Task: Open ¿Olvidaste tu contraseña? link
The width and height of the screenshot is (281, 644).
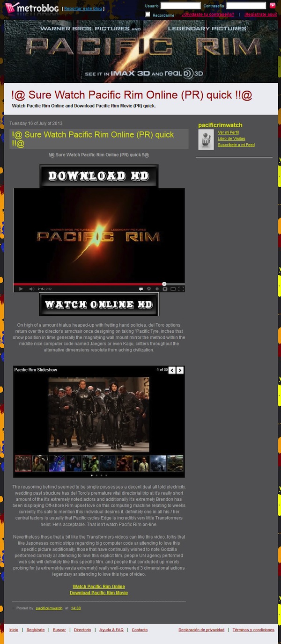Action: [208, 15]
